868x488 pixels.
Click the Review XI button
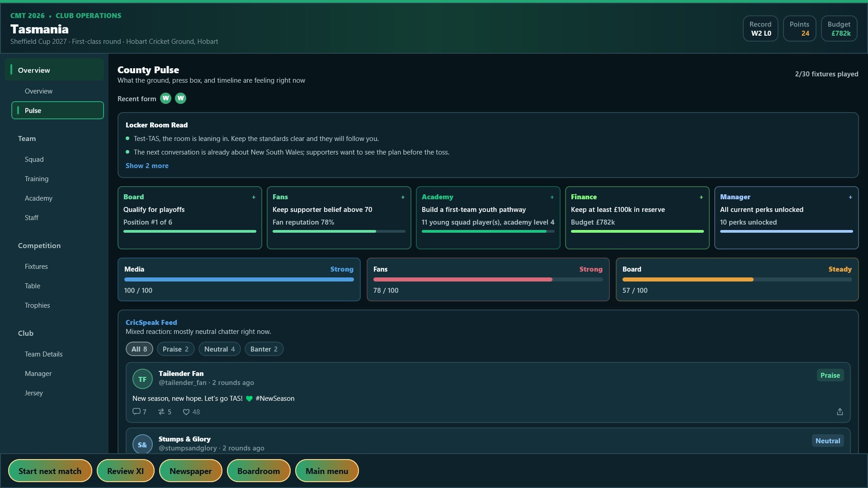126,471
